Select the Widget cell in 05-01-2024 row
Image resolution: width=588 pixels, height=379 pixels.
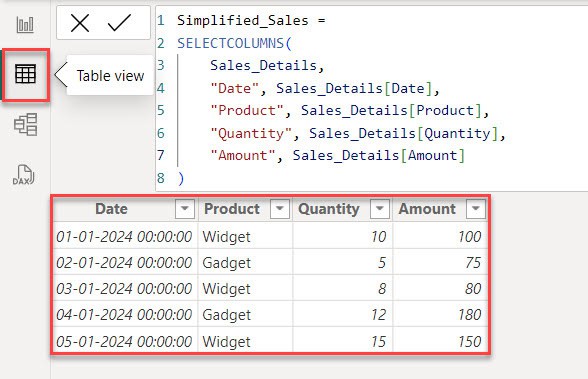(x=245, y=342)
